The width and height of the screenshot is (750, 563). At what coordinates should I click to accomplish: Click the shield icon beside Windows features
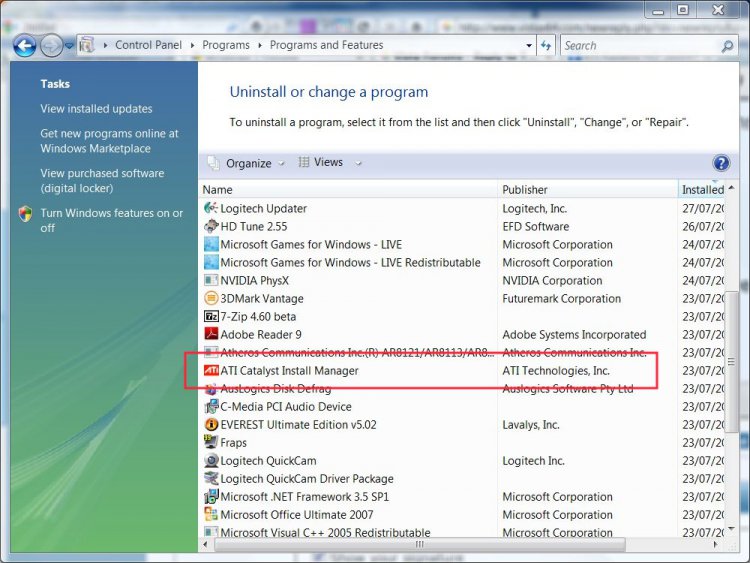coord(25,213)
